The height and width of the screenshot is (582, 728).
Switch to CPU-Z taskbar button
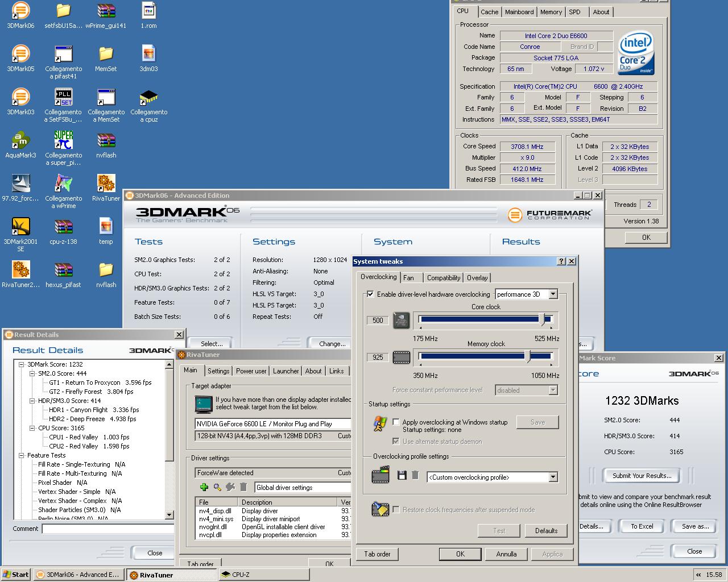click(264, 575)
